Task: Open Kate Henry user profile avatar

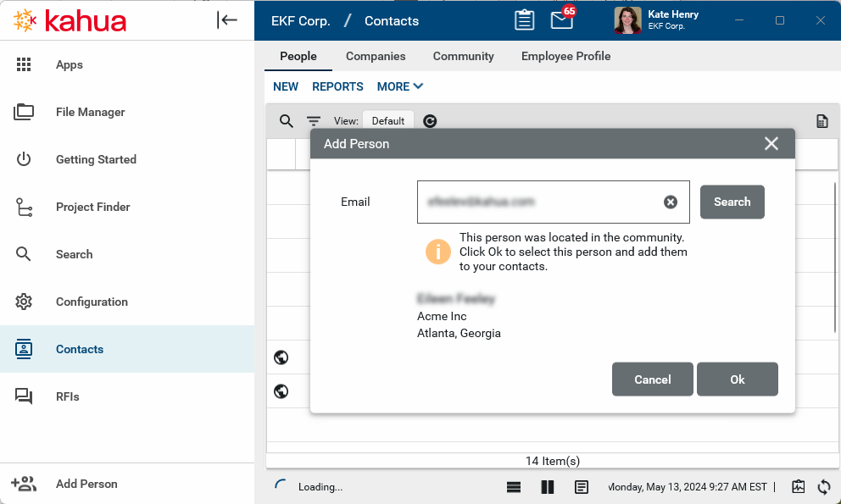Action: [x=627, y=20]
